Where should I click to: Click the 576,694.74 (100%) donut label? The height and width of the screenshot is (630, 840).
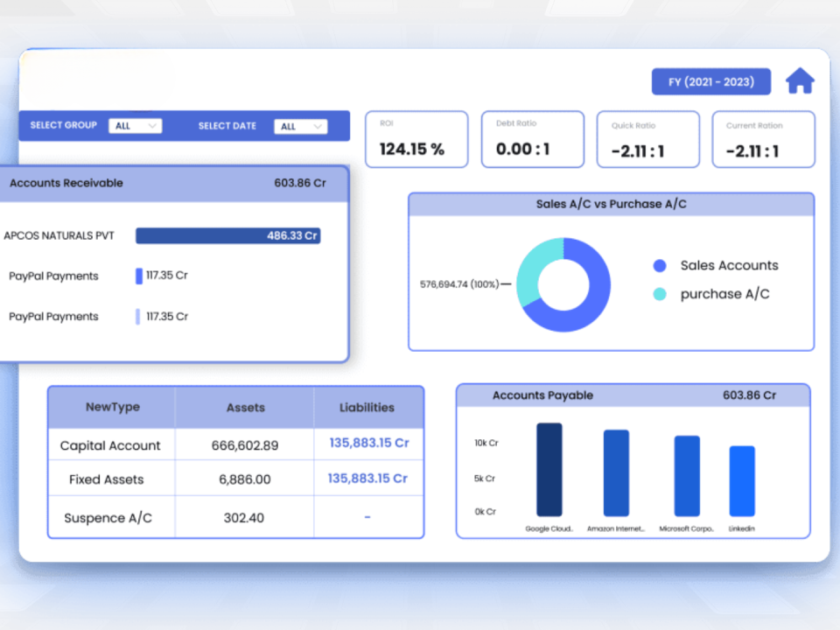(459, 283)
